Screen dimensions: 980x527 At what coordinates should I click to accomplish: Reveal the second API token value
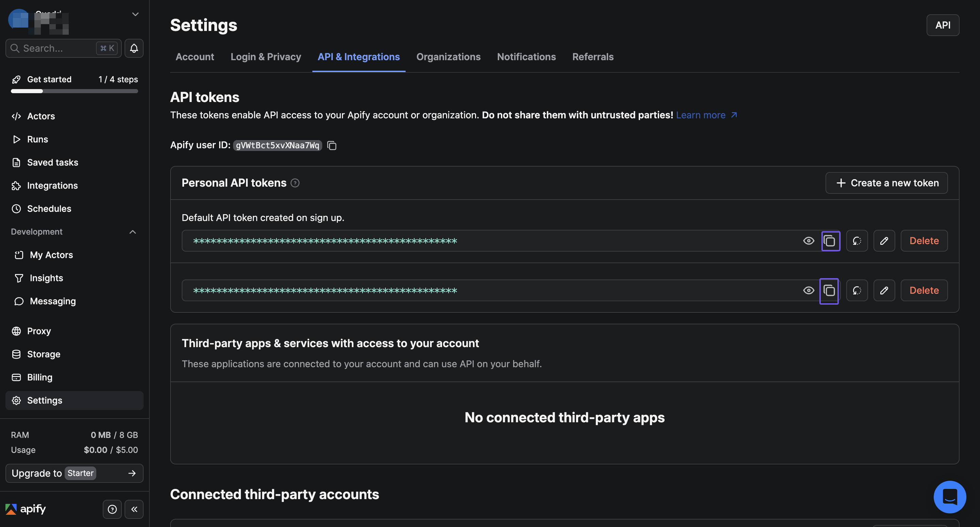[808, 291]
